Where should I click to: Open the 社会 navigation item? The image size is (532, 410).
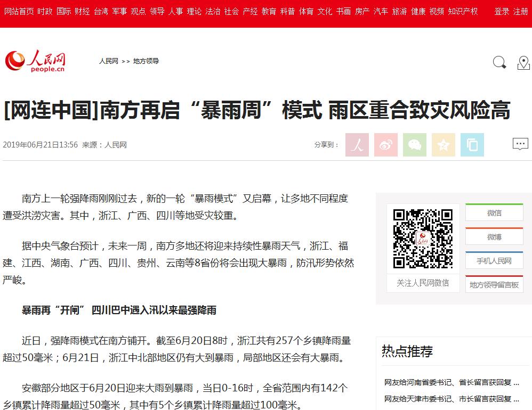pos(231,12)
